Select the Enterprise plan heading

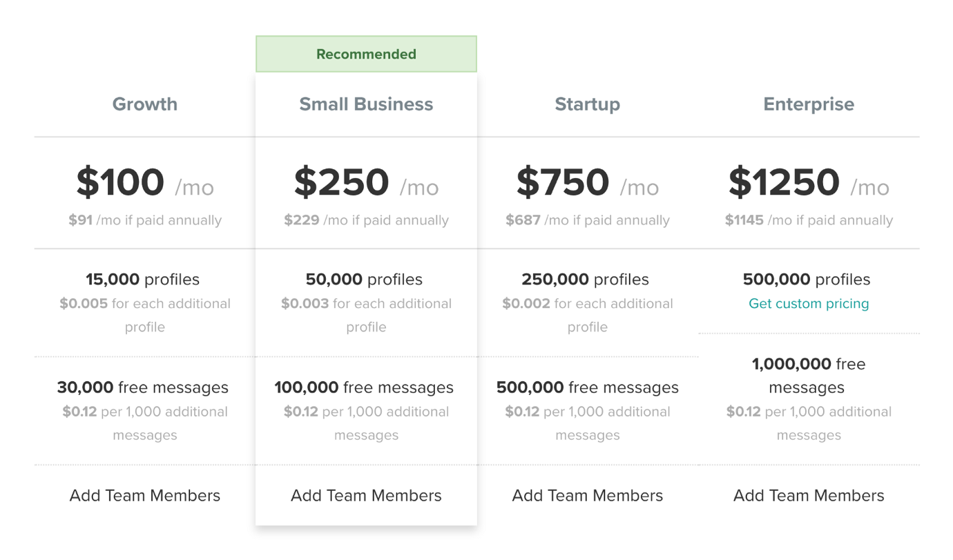point(808,104)
